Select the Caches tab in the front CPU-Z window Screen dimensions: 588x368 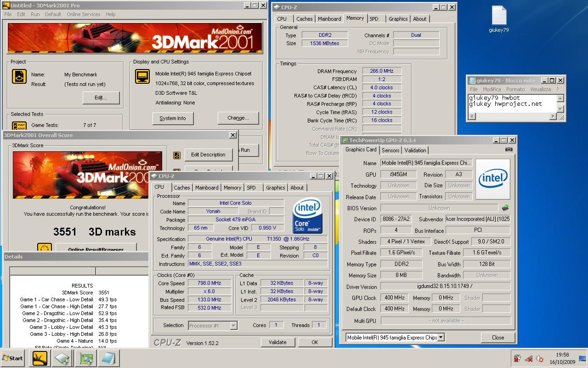pos(182,188)
